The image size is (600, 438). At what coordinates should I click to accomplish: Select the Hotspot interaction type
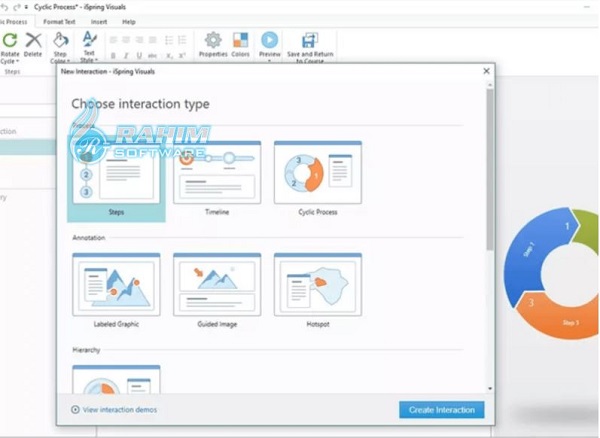click(318, 291)
